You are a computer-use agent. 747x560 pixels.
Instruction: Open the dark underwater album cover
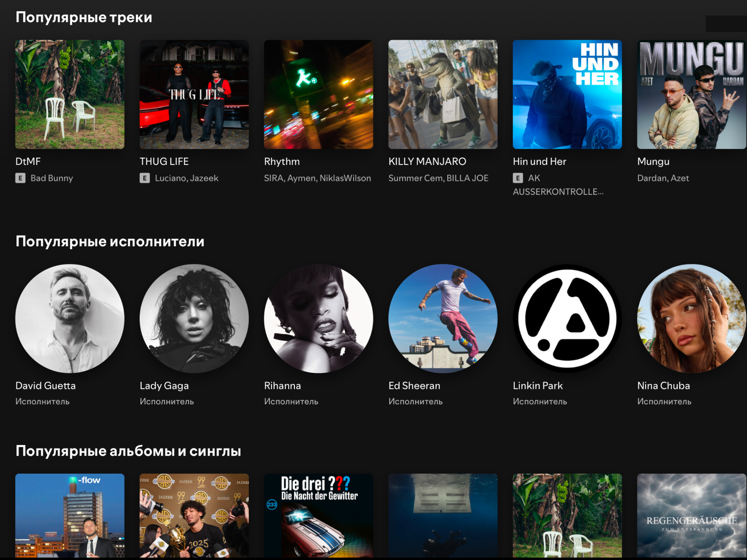(443, 516)
